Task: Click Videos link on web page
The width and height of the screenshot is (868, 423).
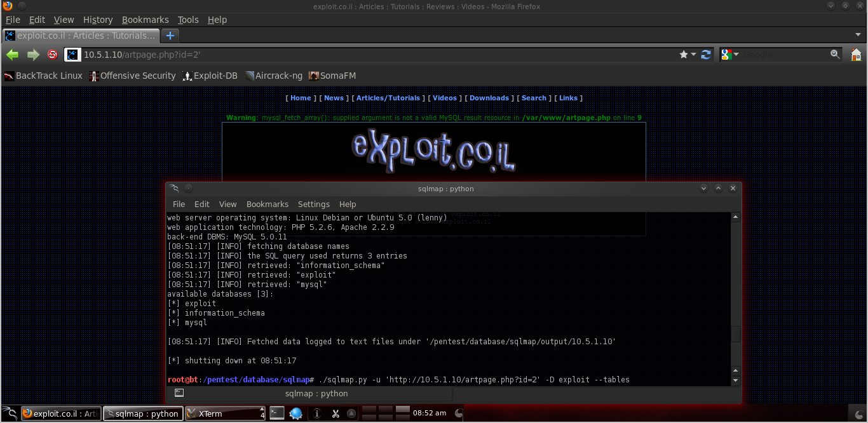Action: 445,98
